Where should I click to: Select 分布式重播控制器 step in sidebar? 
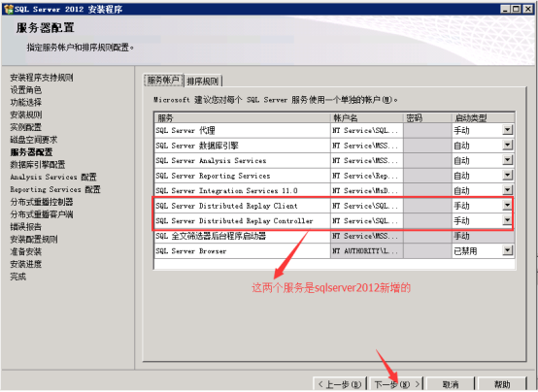click(x=42, y=202)
